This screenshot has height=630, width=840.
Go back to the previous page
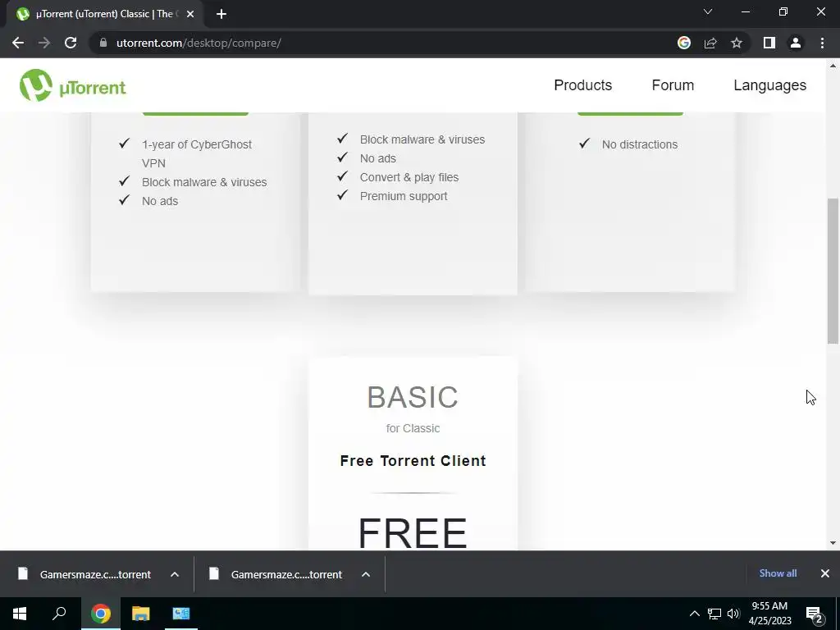[x=18, y=43]
